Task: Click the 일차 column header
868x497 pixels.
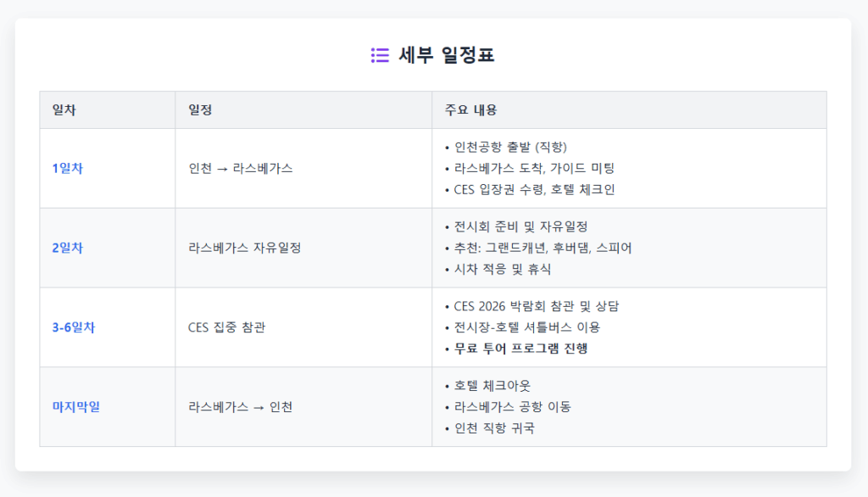Action: (64, 110)
